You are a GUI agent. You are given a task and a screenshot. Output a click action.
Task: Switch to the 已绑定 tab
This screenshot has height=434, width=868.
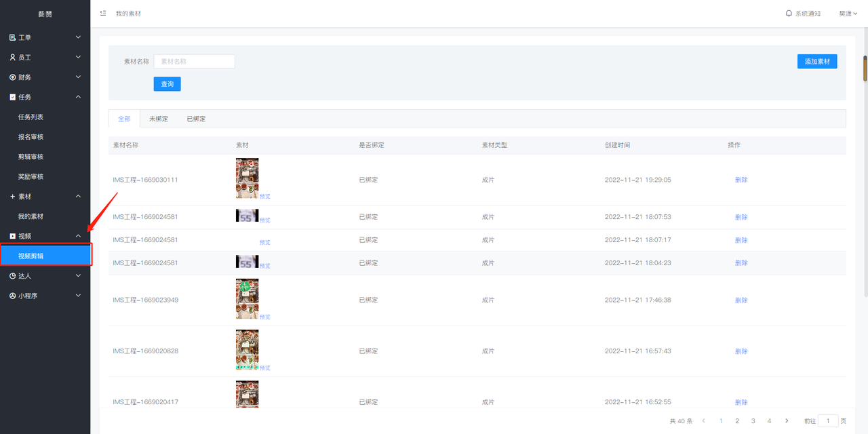196,119
